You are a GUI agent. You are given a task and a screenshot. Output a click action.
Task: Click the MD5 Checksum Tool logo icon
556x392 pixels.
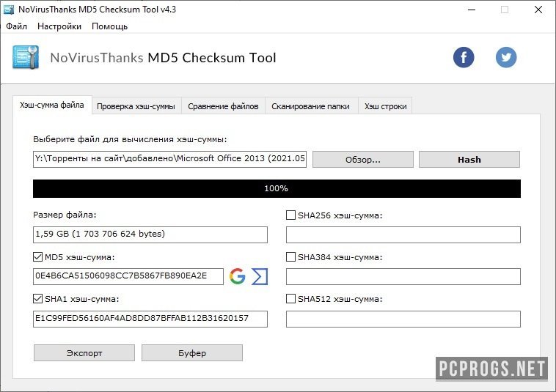point(26,58)
